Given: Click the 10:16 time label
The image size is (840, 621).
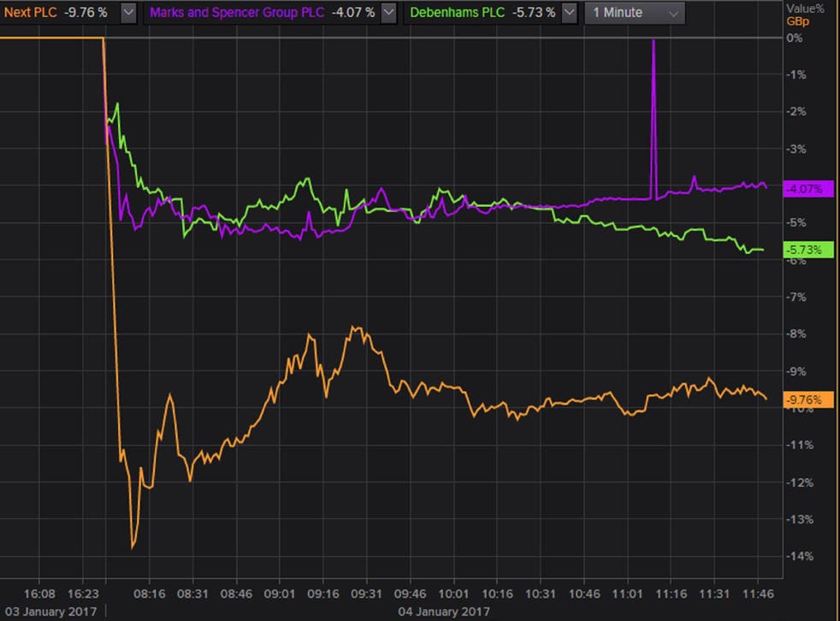Looking at the screenshot, I should point(497,594).
